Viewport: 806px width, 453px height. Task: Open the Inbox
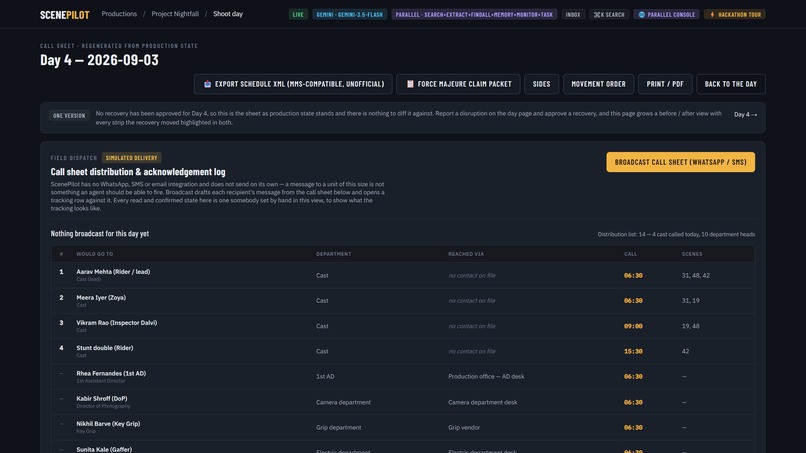[573, 14]
